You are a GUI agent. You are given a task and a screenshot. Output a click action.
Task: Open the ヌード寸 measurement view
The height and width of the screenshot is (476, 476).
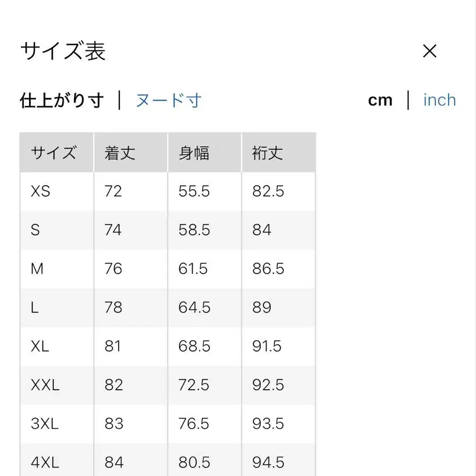[x=169, y=100]
